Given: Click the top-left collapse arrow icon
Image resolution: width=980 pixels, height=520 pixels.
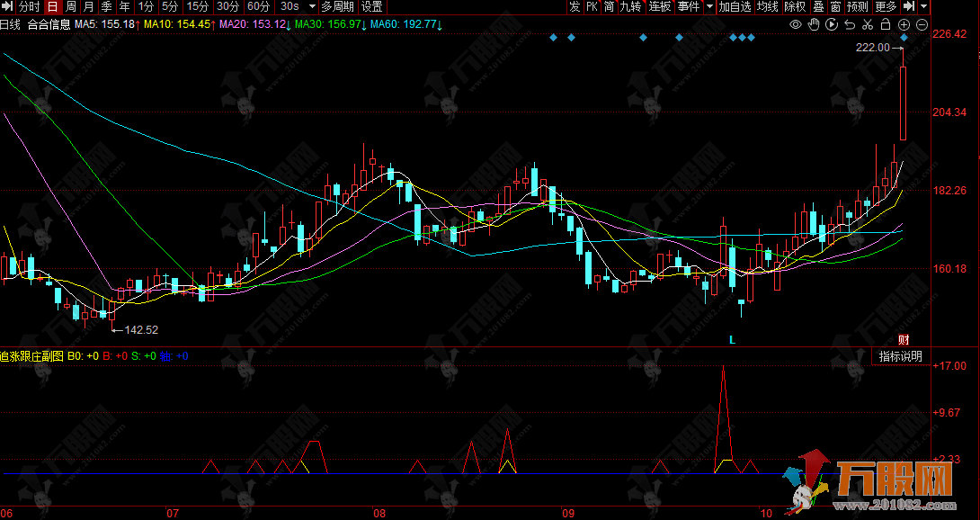Looking at the screenshot, I should click(7, 7).
